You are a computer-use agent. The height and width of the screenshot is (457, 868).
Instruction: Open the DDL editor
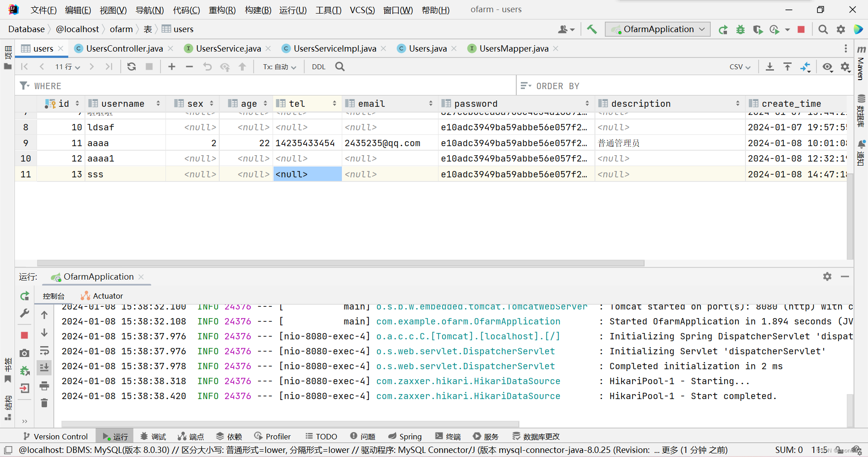tap(319, 67)
